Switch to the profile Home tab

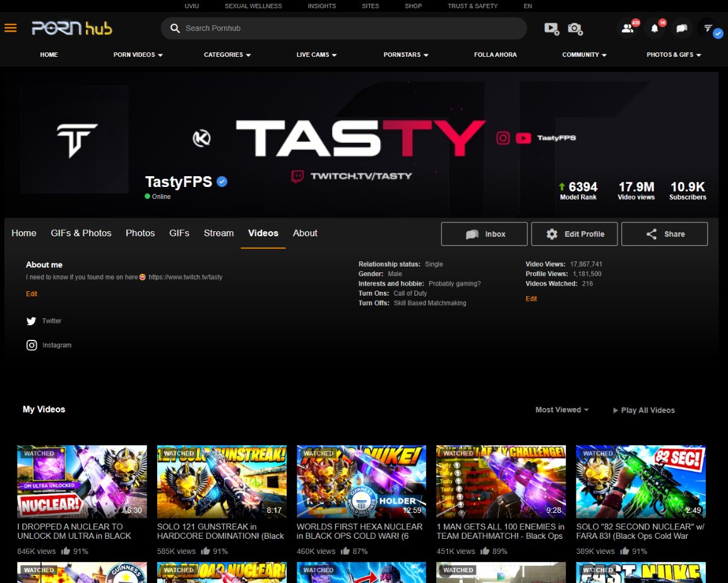pyautogui.click(x=24, y=233)
